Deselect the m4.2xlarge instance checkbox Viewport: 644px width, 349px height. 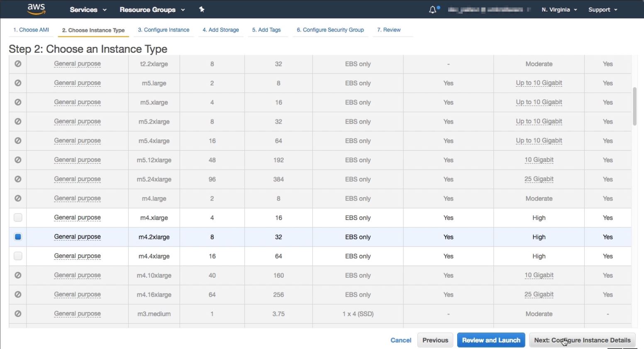click(18, 237)
